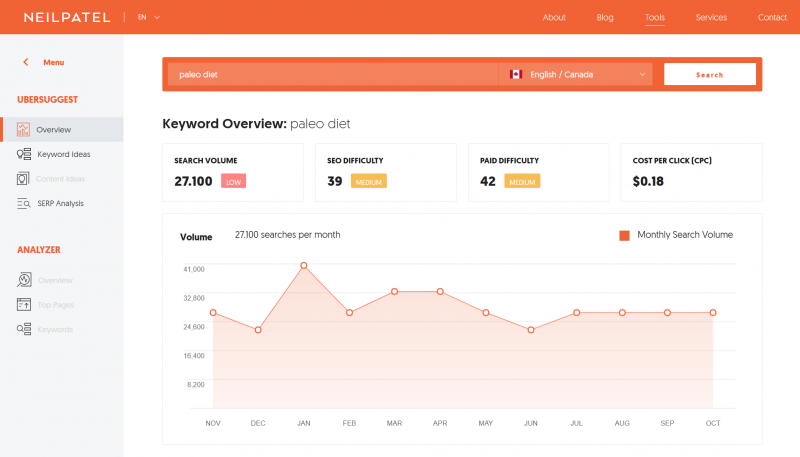The width and height of the screenshot is (800, 457).
Task: Select the Tools menu item
Action: coord(655,17)
